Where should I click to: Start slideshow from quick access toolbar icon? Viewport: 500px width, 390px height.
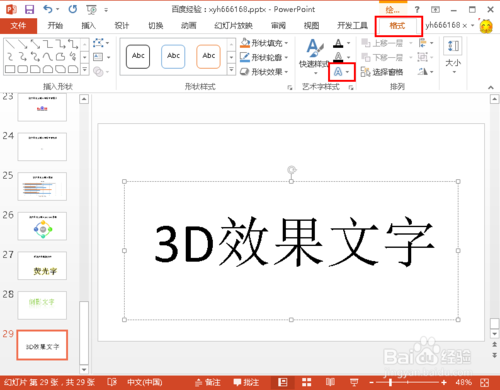click(92, 10)
